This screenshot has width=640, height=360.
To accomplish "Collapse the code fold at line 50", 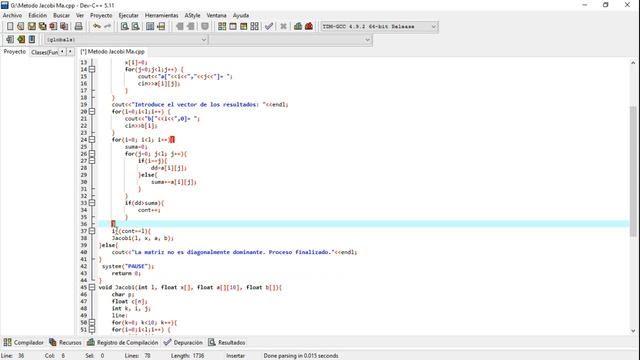I will tap(92, 322).
